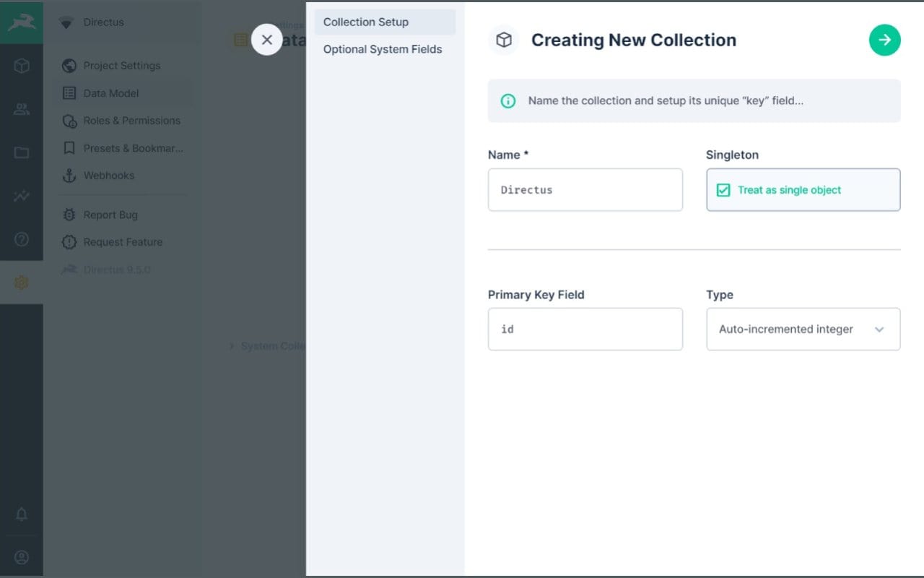Open Roles & Permissions
924x578 pixels.
click(x=122, y=121)
